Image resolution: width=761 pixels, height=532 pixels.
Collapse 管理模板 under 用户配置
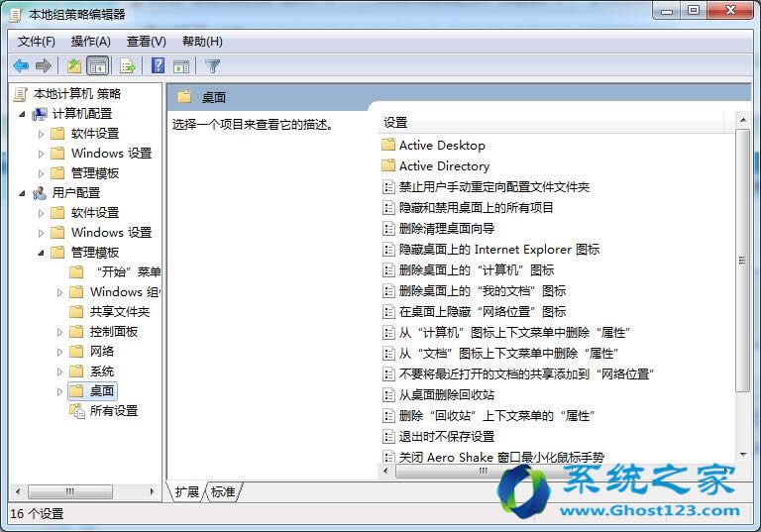(x=41, y=253)
